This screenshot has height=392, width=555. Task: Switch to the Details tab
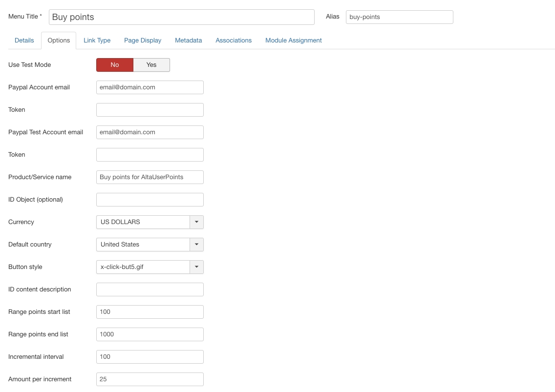click(24, 40)
